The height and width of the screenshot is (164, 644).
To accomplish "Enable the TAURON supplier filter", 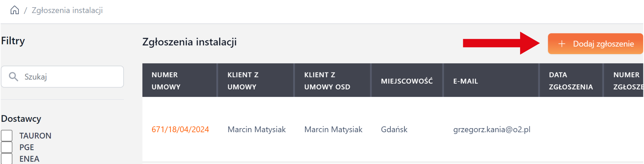I will [7, 136].
